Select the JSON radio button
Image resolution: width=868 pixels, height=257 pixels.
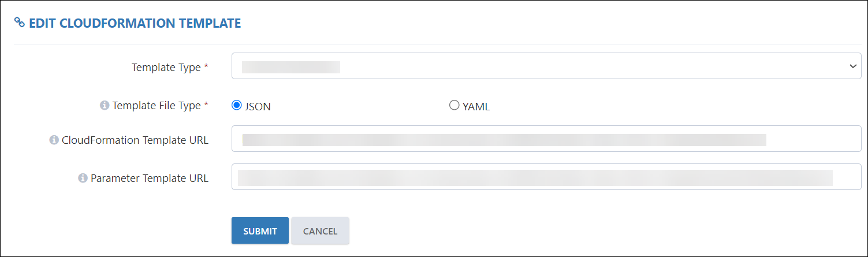(x=236, y=105)
